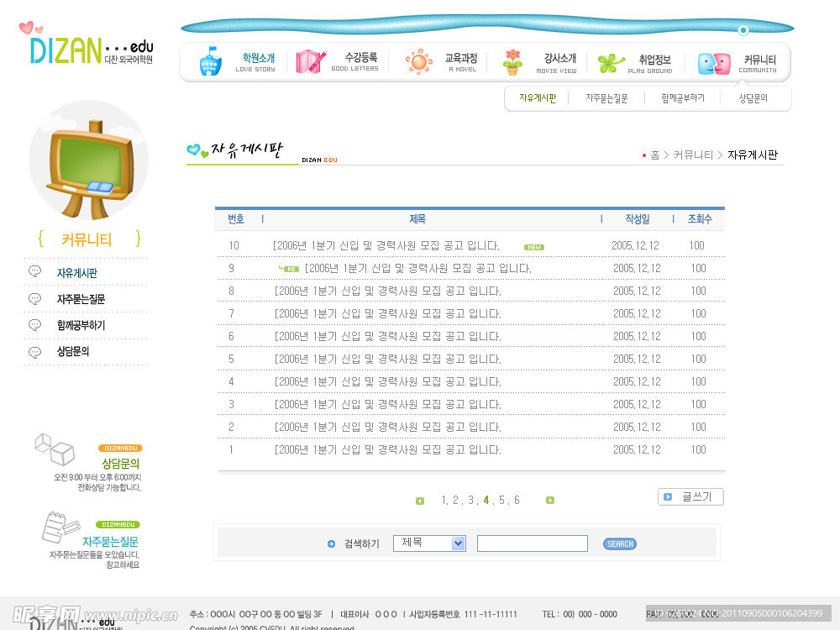
Task: Go to page 3 in pagination
Action: click(x=471, y=500)
